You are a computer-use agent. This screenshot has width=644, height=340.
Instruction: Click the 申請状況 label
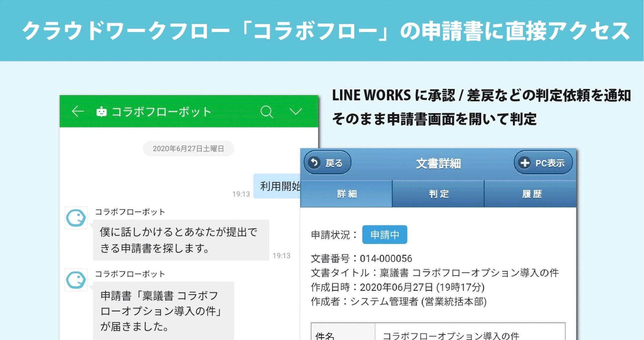pyautogui.click(x=334, y=235)
